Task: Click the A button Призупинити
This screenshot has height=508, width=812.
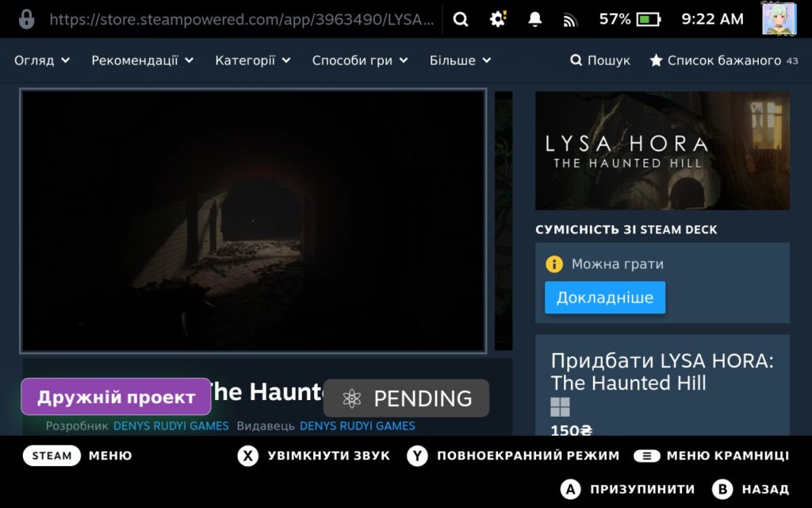Action: (570, 489)
